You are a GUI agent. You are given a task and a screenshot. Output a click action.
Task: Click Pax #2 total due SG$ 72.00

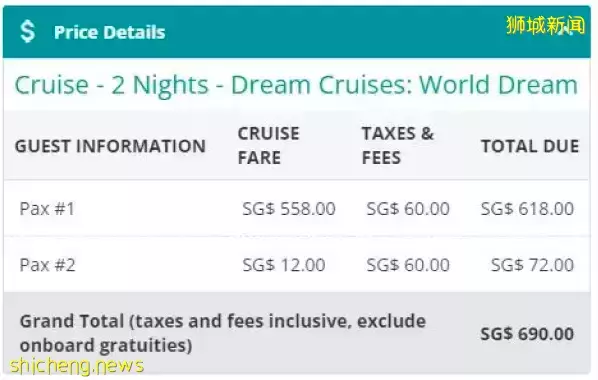(532, 265)
